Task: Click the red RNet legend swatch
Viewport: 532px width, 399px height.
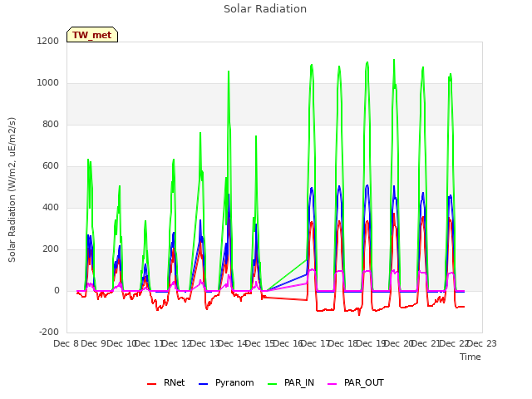Action: (151, 384)
